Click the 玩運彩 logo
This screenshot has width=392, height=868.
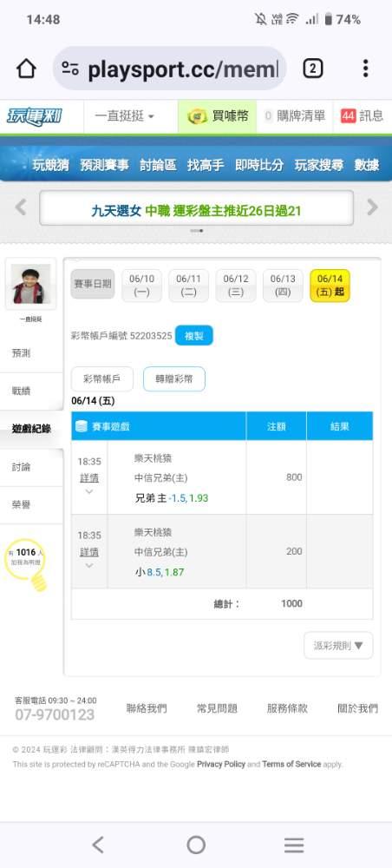click(x=35, y=117)
